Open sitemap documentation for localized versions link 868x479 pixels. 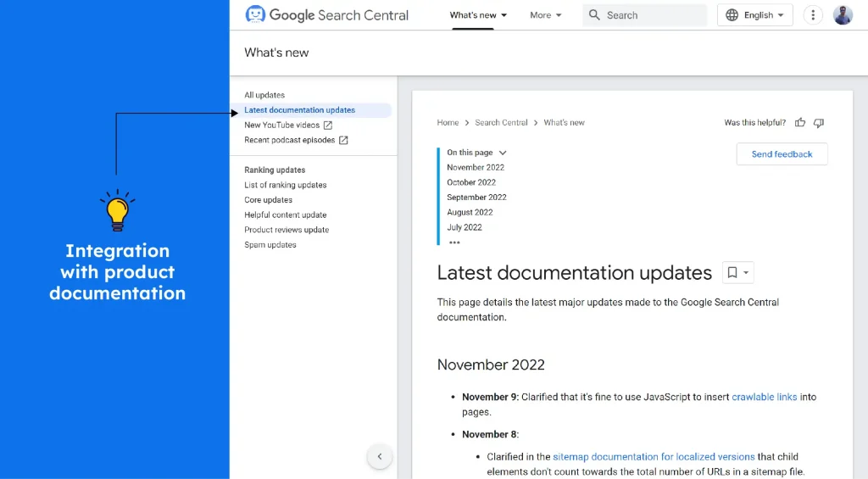[x=654, y=457]
